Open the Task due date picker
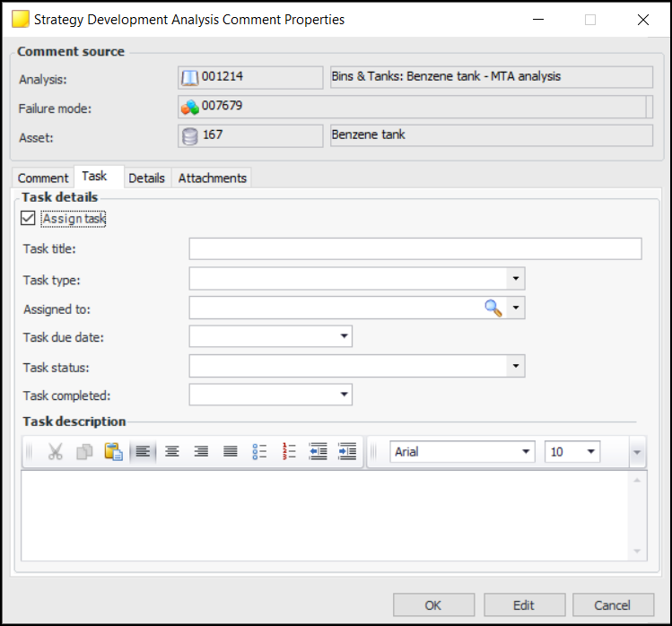This screenshot has width=672, height=626. [x=344, y=337]
